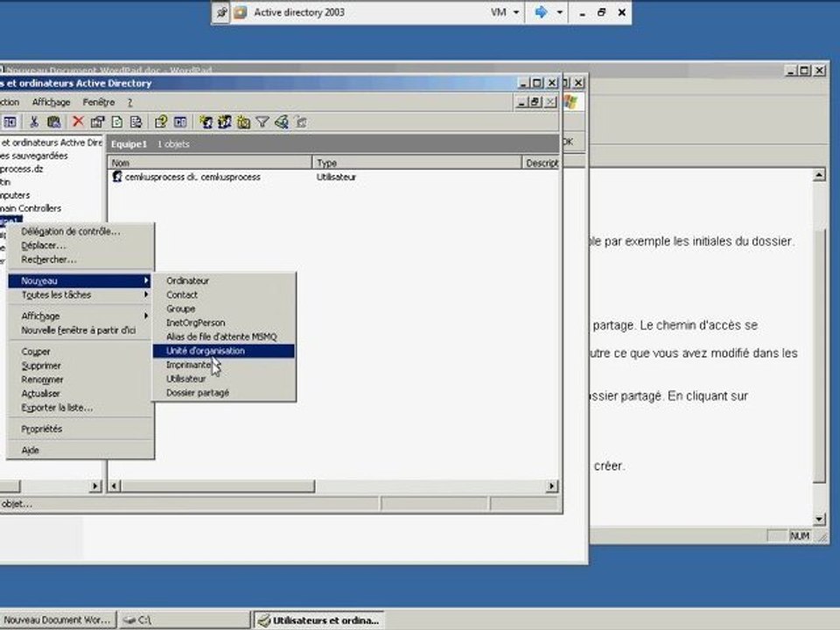Click right arrow of list horizontal scrollbar
Viewport: 840px width, 630px height.
(552, 486)
